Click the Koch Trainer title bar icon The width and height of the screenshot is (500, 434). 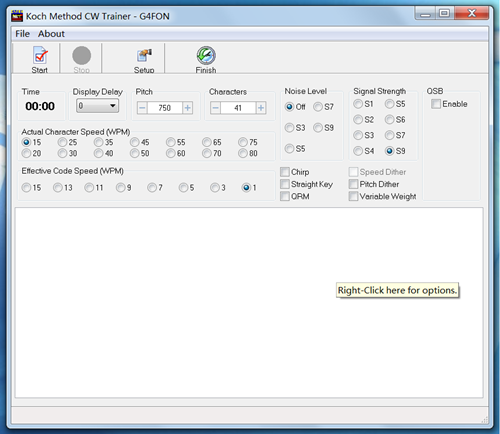tap(17, 16)
